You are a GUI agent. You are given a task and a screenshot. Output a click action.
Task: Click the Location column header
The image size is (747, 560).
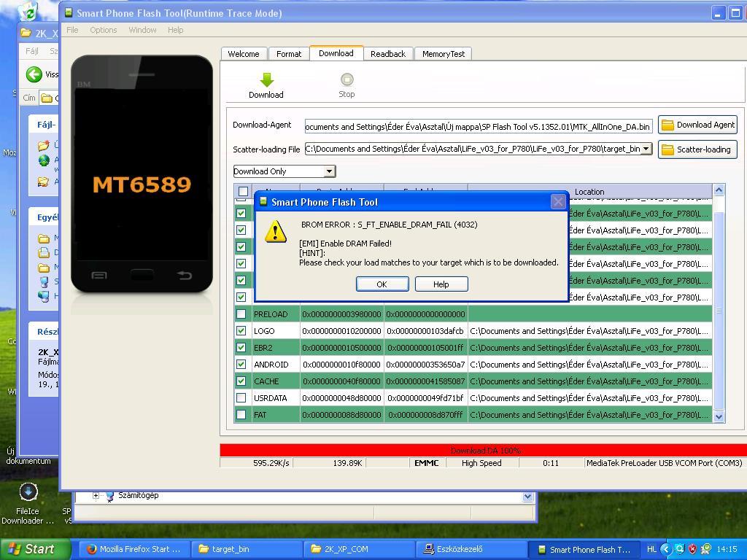click(x=589, y=192)
